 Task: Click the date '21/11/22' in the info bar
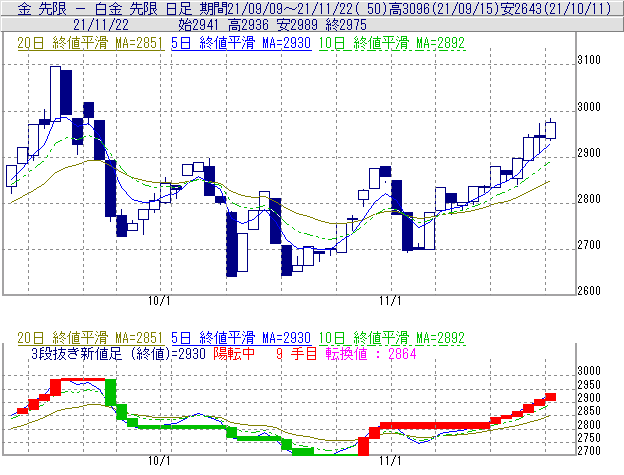[x=101, y=25]
